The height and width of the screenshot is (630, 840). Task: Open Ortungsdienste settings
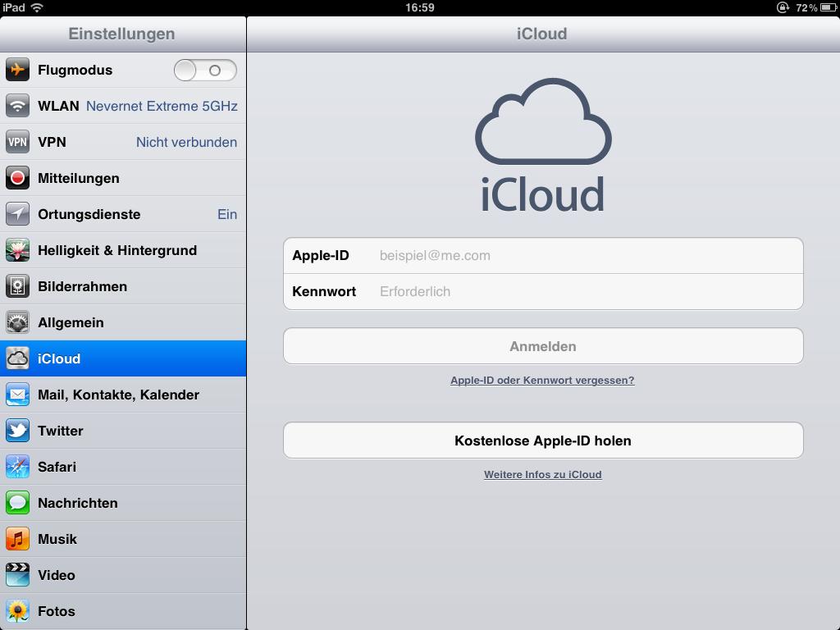[123, 214]
